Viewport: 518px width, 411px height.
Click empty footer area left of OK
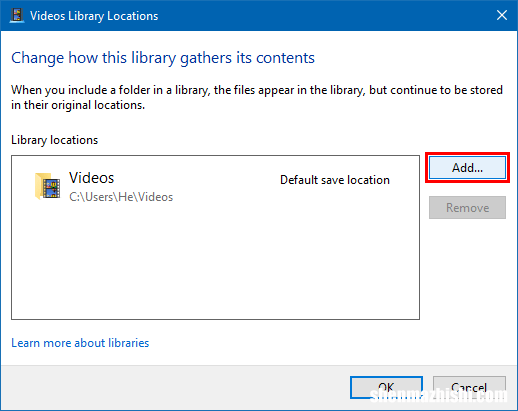tap(173, 388)
